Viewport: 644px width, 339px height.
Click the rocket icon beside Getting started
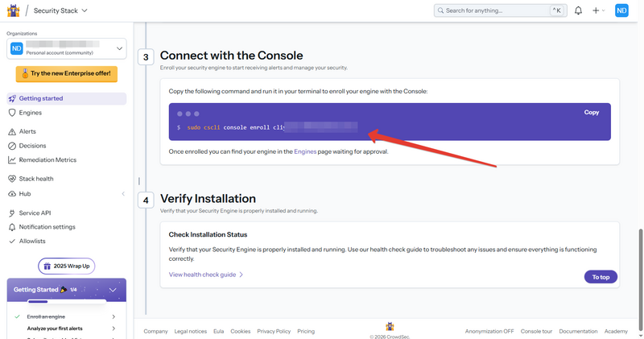pyautogui.click(x=12, y=98)
